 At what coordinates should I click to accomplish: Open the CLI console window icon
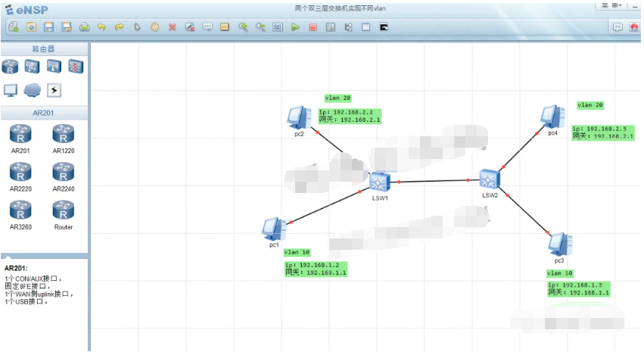click(x=384, y=27)
